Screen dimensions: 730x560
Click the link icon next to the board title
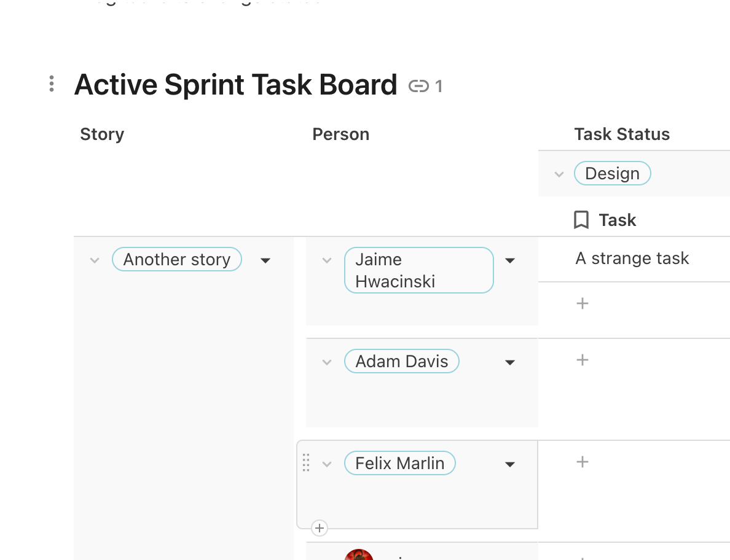(418, 86)
